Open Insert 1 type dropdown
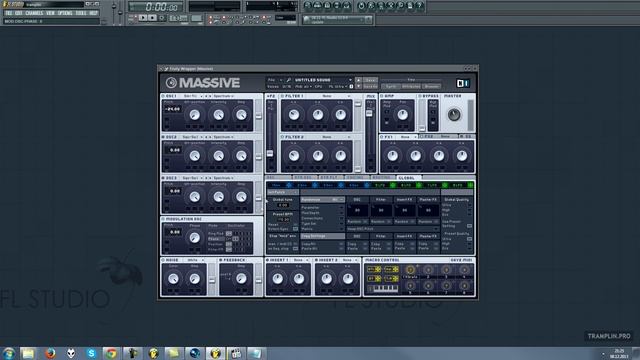Viewport: 640px width, 360px height. (301, 260)
